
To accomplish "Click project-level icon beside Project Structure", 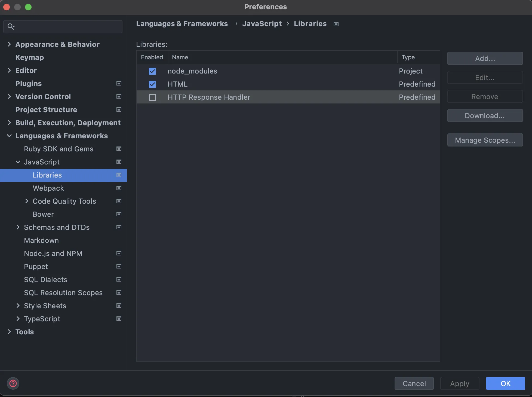I will [x=119, y=110].
